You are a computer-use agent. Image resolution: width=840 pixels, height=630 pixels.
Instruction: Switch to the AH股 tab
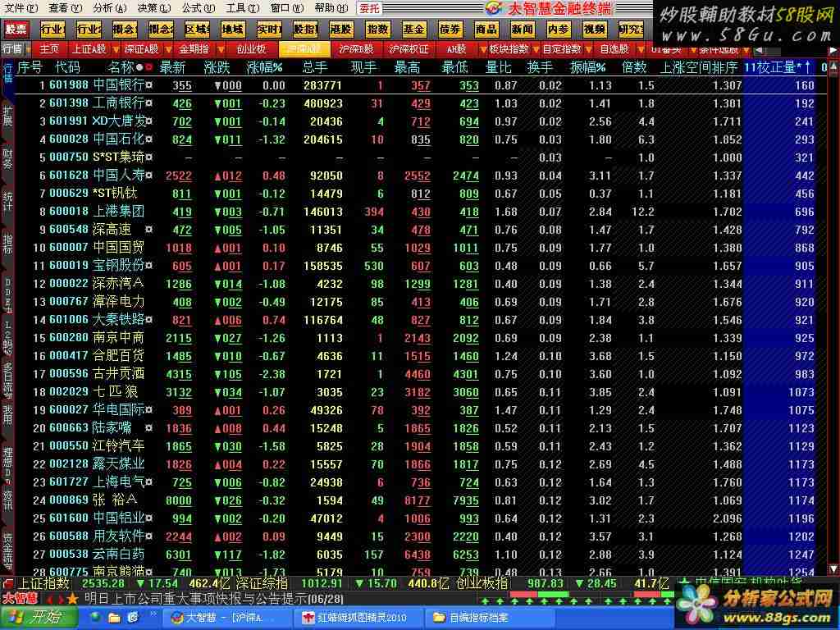(x=456, y=49)
